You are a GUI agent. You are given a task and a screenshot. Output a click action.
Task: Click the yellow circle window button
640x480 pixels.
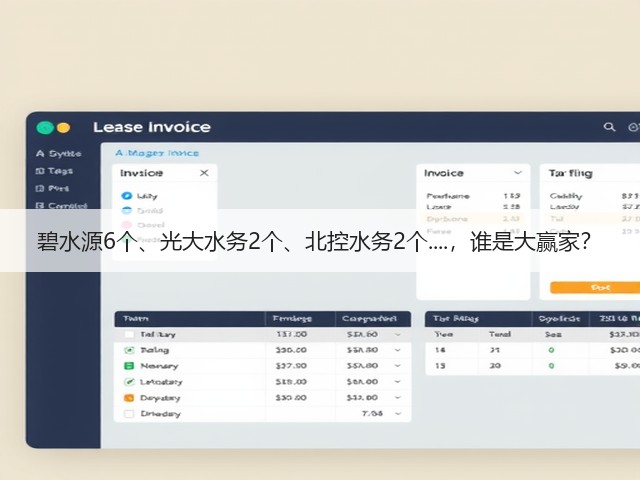(x=63, y=128)
